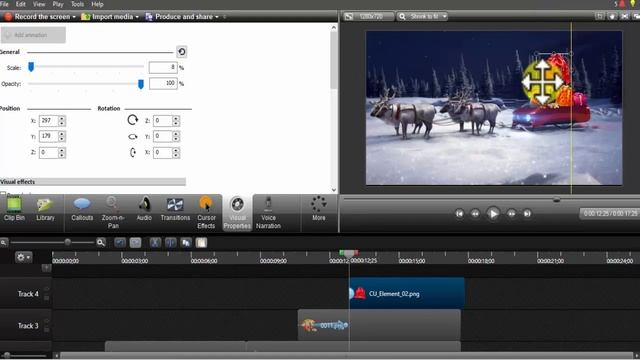Click the crop mode icon above preview
This screenshot has height=360, width=640.
(599, 16)
